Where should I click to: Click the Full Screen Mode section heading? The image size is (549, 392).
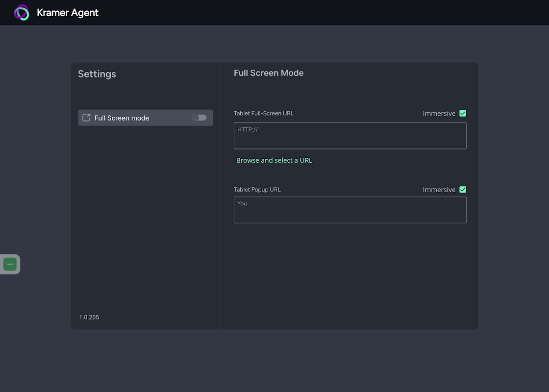269,73
